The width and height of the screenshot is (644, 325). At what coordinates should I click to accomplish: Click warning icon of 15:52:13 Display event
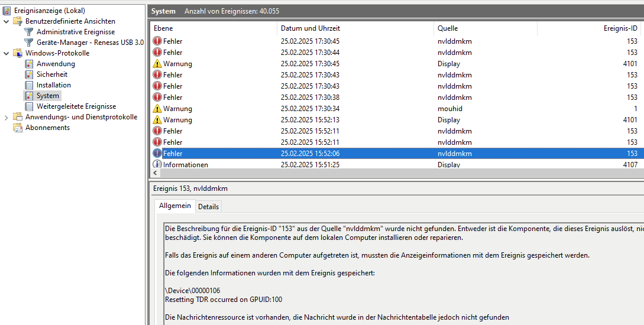[x=157, y=120]
